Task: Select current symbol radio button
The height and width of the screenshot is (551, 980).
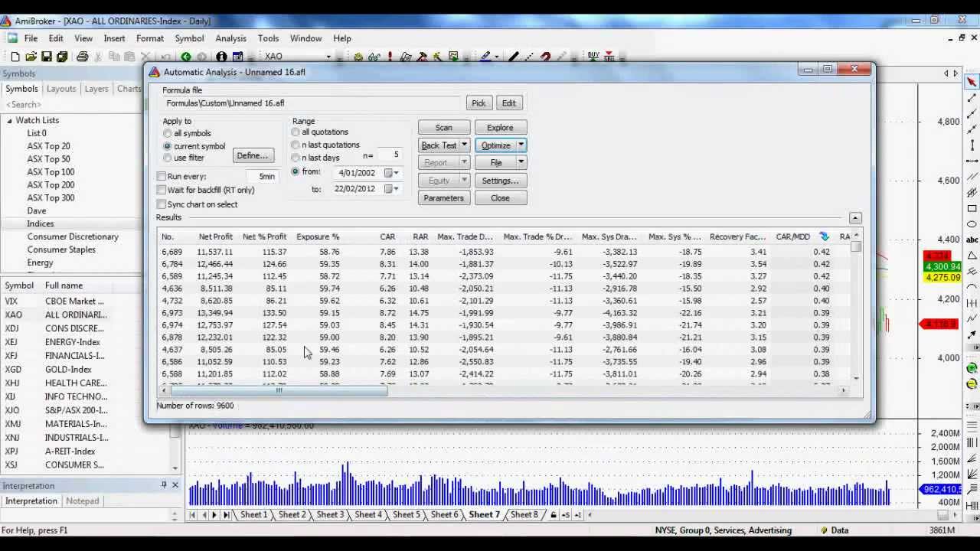Action: coord(167,145)
